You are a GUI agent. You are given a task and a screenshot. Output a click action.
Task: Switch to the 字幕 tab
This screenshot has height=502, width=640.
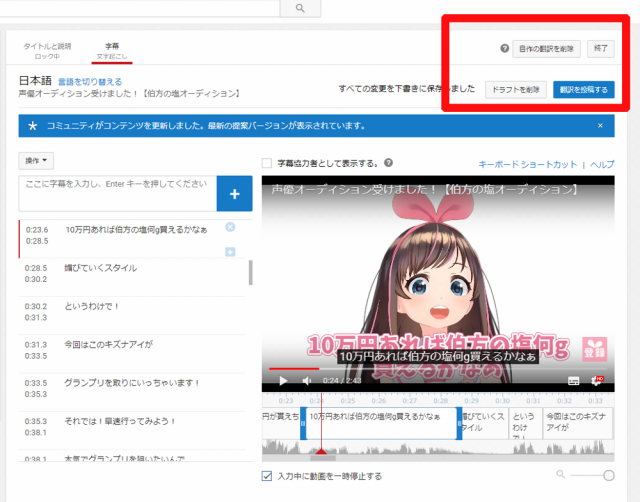112,51
